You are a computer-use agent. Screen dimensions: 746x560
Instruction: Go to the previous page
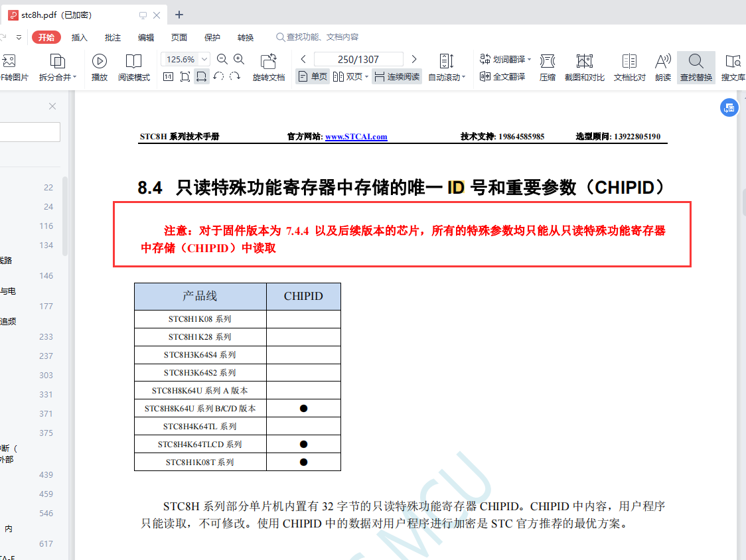303,59
